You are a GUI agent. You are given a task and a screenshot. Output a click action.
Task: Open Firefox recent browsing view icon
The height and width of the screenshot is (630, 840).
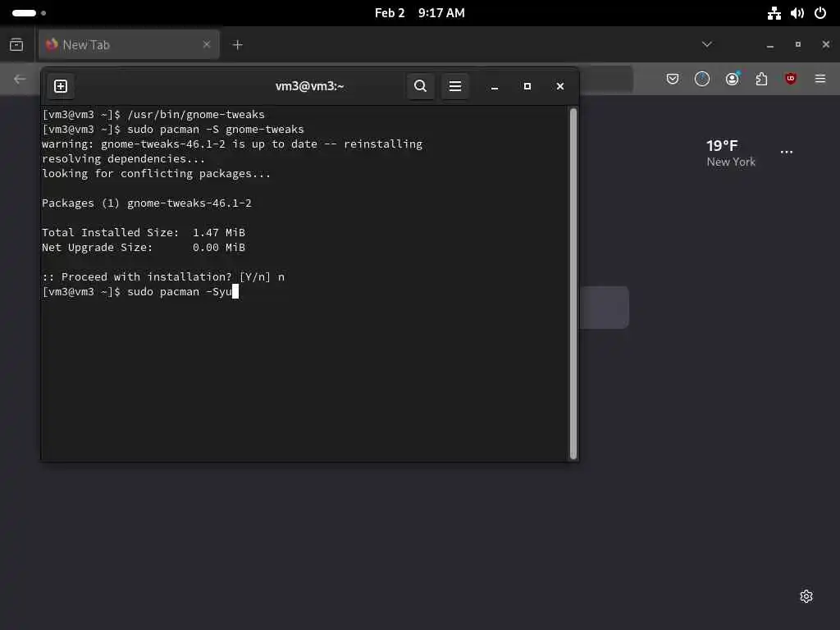click(16, 44)
